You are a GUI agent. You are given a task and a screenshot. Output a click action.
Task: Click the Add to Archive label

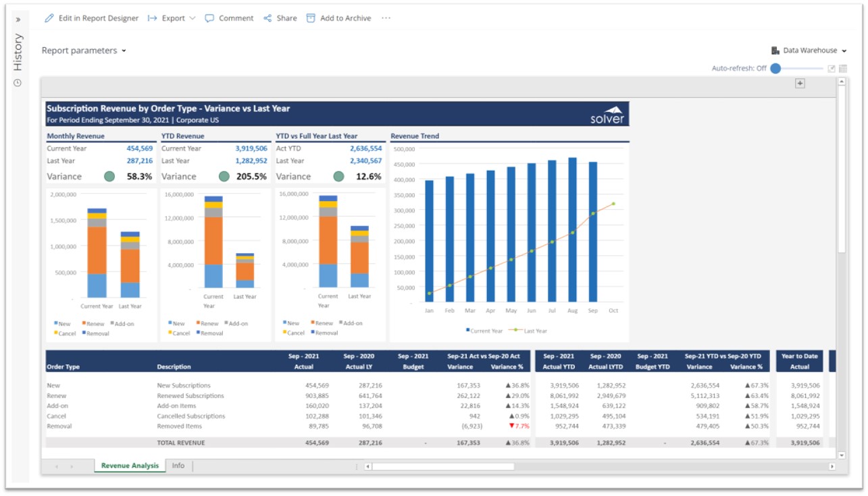pos(345,18)
